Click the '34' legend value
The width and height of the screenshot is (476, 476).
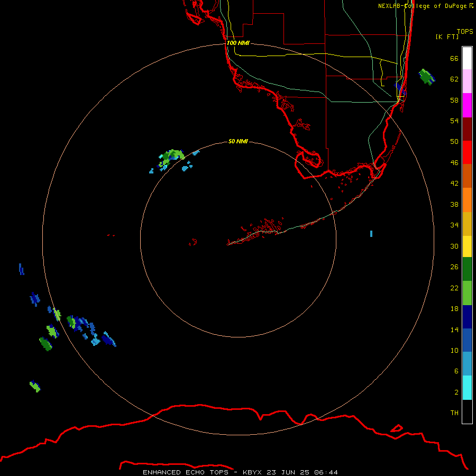[x=454, y=225]
